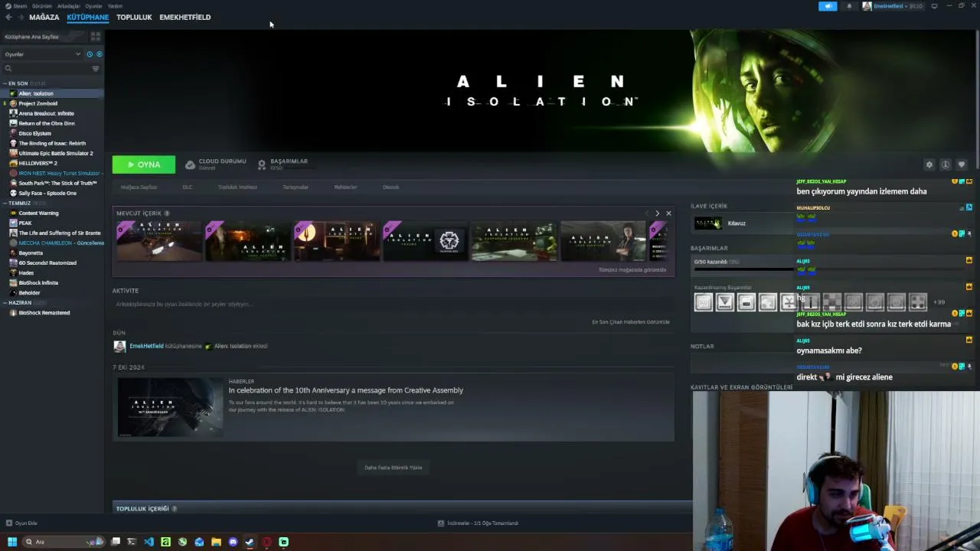Click the Başarımlar trophy icon
The image size is (980, 551).
point(262,165)
